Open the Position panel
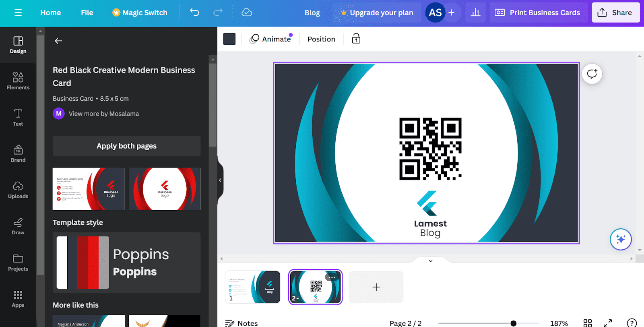The width and height of the screenshot is (644, 327). (x=321, y=39)
